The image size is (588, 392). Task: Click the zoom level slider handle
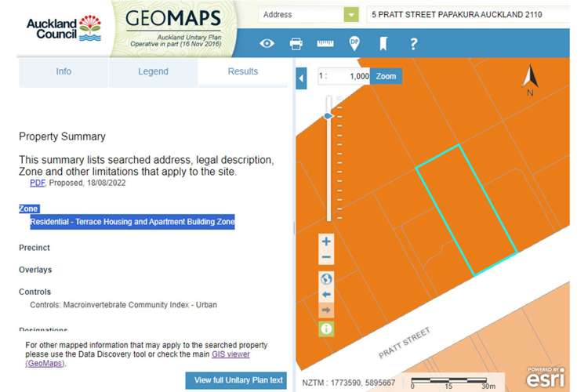[x=328, y=116]
